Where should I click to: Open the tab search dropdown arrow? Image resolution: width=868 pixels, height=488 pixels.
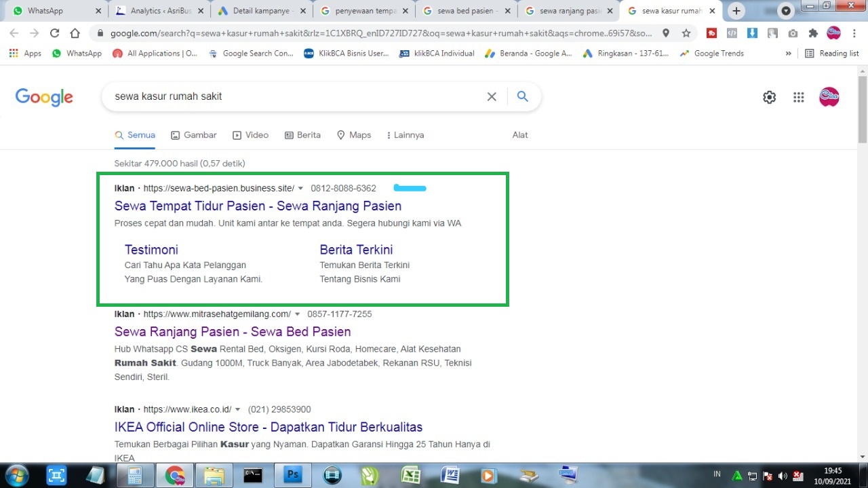(x=786, y=11)
